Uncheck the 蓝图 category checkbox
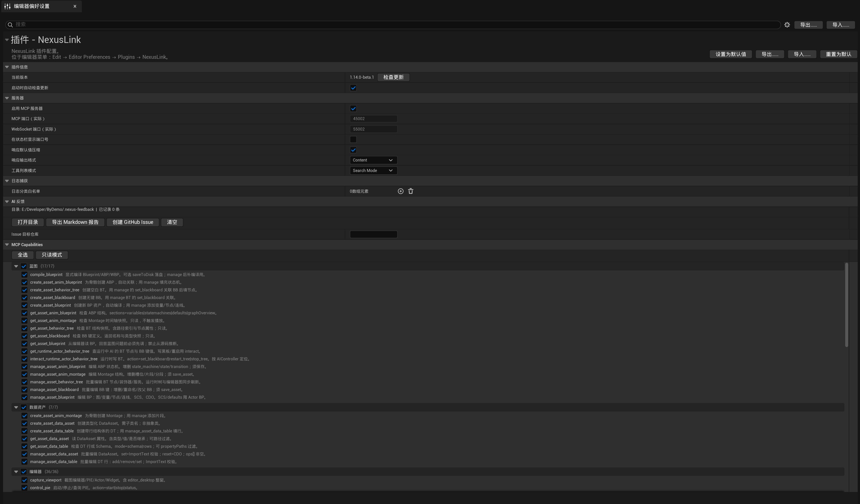This screenshot has height=504, width=860. pyautogui.click(x=24, y=266)
